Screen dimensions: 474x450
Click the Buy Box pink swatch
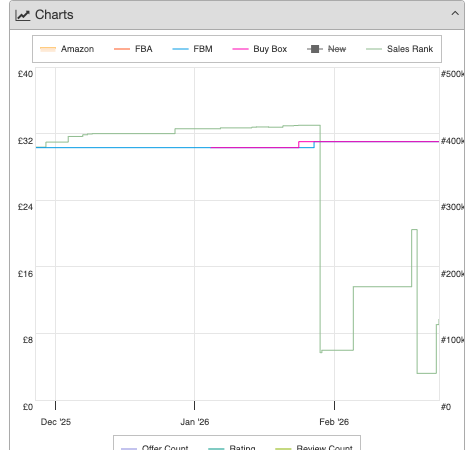coord(240,49)
